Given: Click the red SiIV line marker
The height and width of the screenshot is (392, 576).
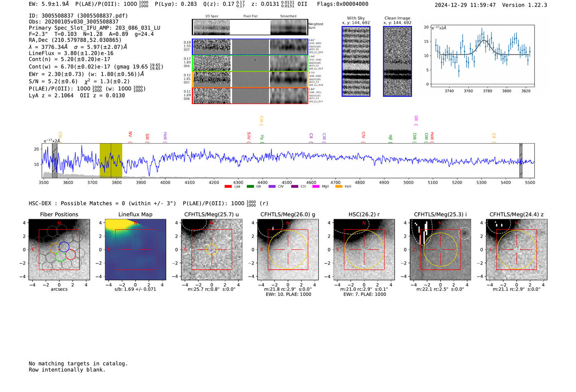Looking at the screenshot, I should click(249, 137).
